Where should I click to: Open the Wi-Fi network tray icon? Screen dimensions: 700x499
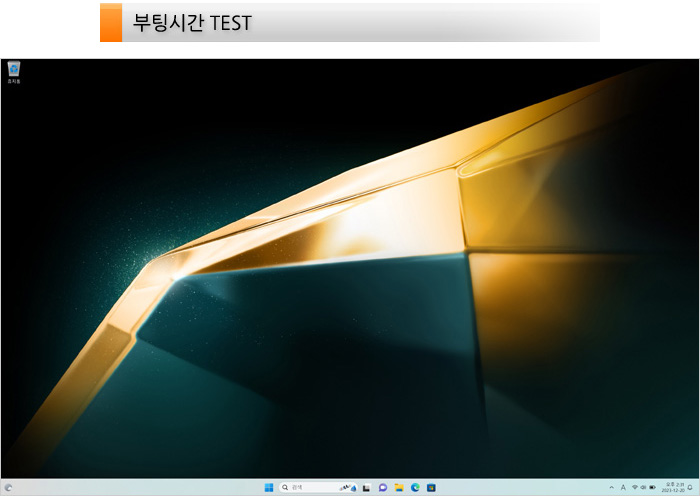[x=635, y=487]
